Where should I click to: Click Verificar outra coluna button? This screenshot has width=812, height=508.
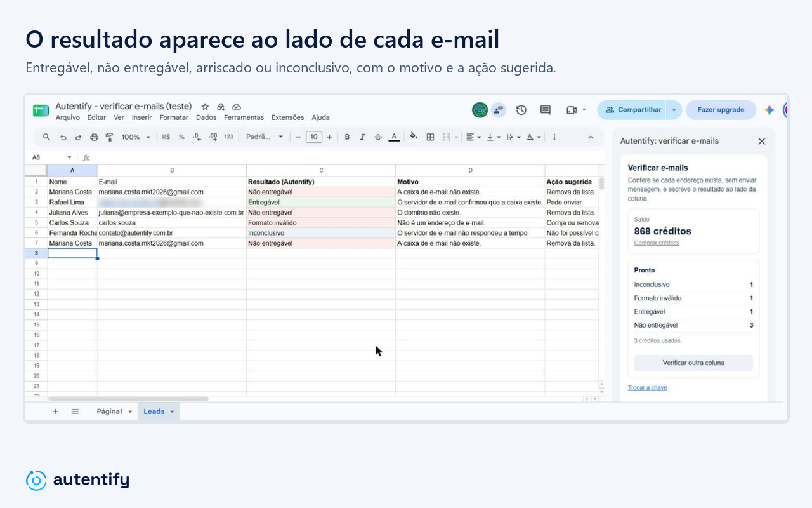693,363
